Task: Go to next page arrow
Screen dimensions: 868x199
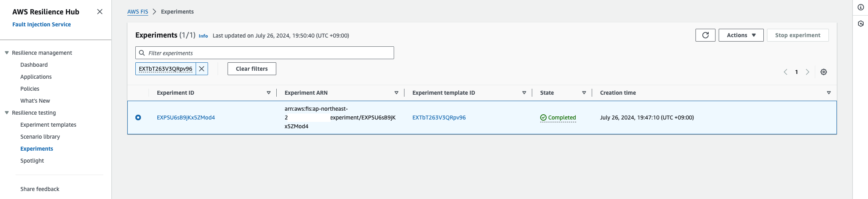Action: [x=808, y=72]
